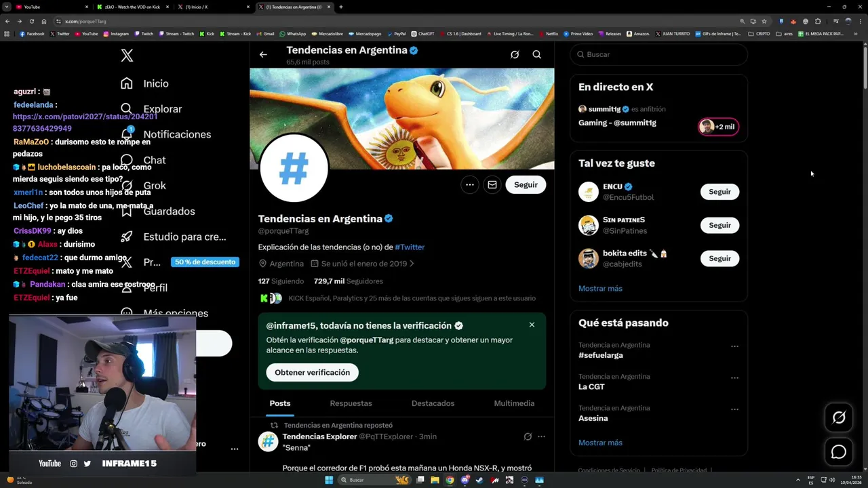The height and width of the screenshot is (488, 868).
Task: Join summit1g live listener bubble
Action: click(x=718, y=127)
